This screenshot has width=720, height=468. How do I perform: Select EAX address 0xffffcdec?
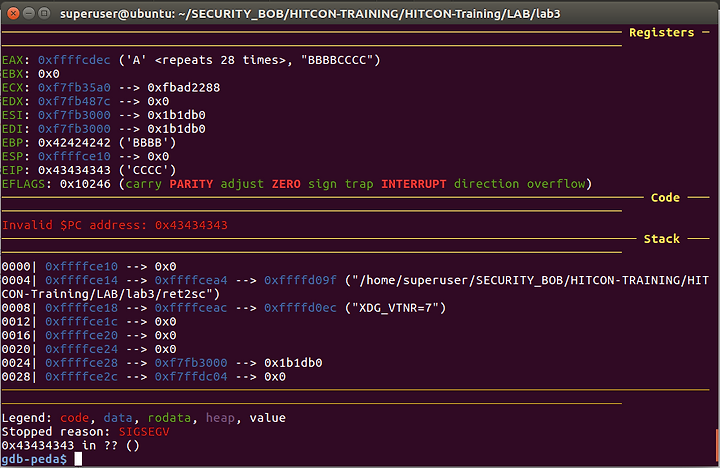(74, 60)
